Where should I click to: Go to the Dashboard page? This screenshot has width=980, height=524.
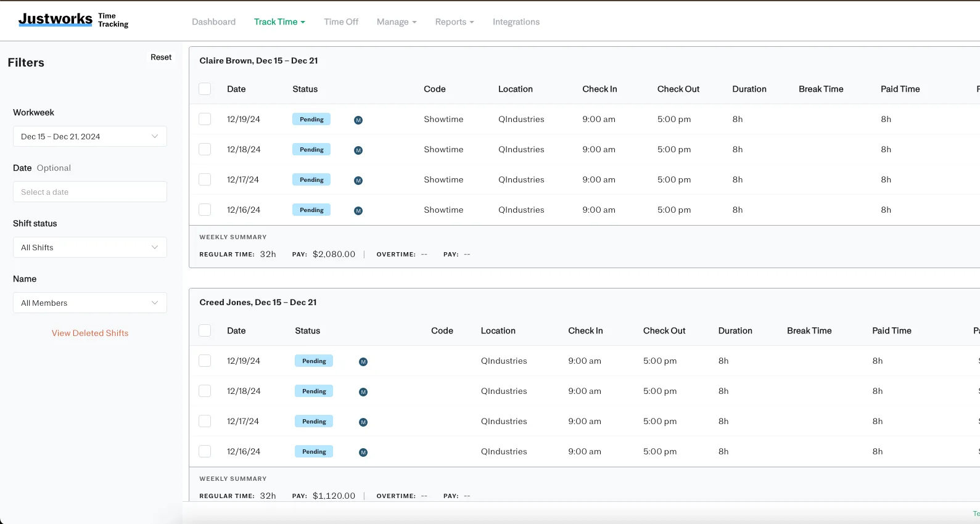click(214, 22)
